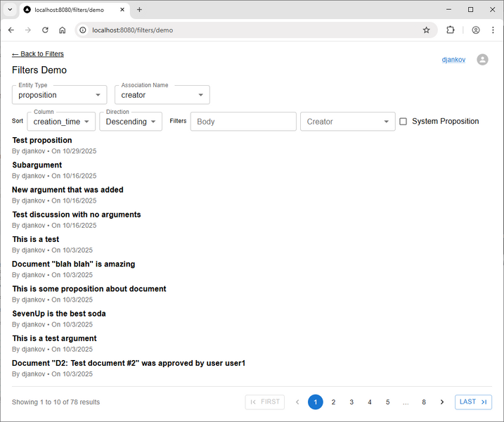Open the sort Column dropdown
The image size is (504, 422).
point(61,122)
